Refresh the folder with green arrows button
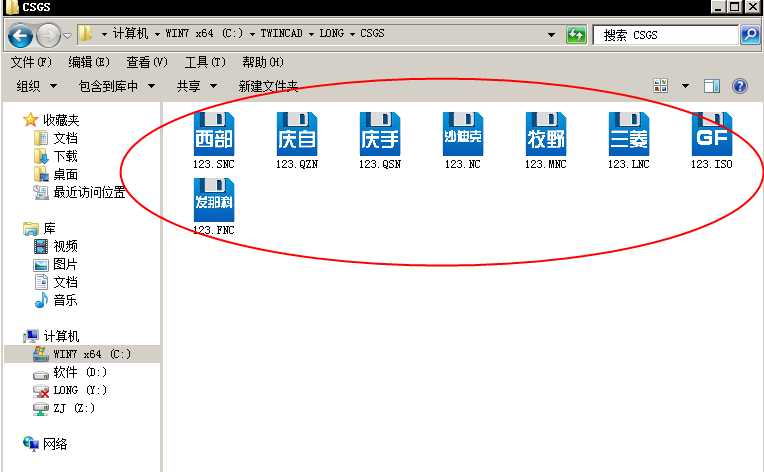Image resolution: width=764 pixels, height=472 pixels. tap(576, 35)
